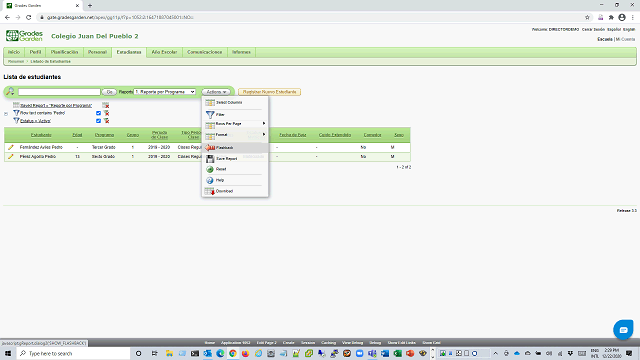Open the blue chat widget bubble
The width and height of the screenshot is (640, 360).
(x=623, y=329)
